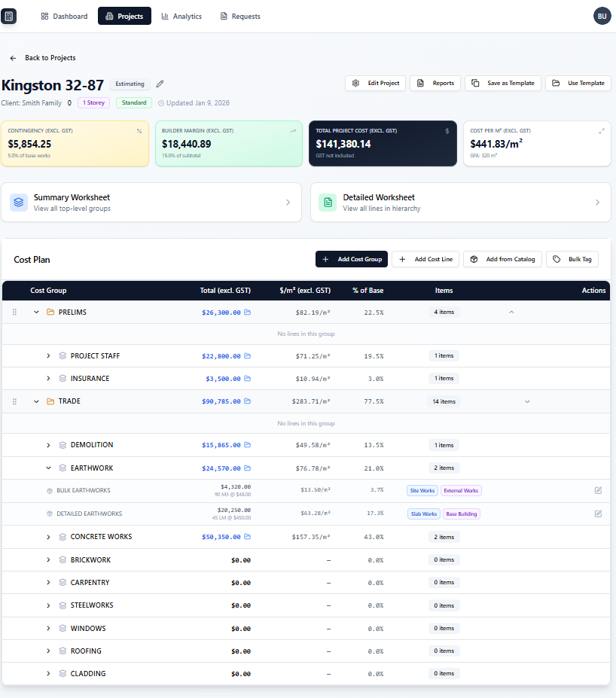Screen dimensions: 616x698
Task: Click the Base Building tag
Action: click(x=462, y=514)
